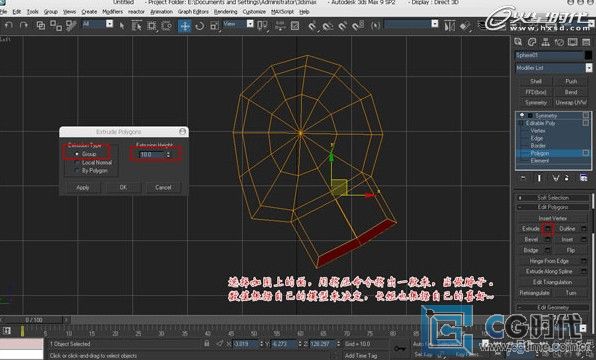Toggle the Symmetry modifier lightbulb icon
Screen dimensions: 596x360
522,115
